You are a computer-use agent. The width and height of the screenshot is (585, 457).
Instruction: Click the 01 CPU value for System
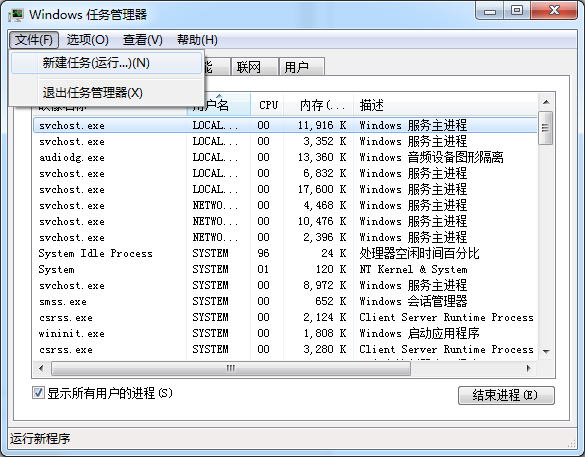point(263,269)
